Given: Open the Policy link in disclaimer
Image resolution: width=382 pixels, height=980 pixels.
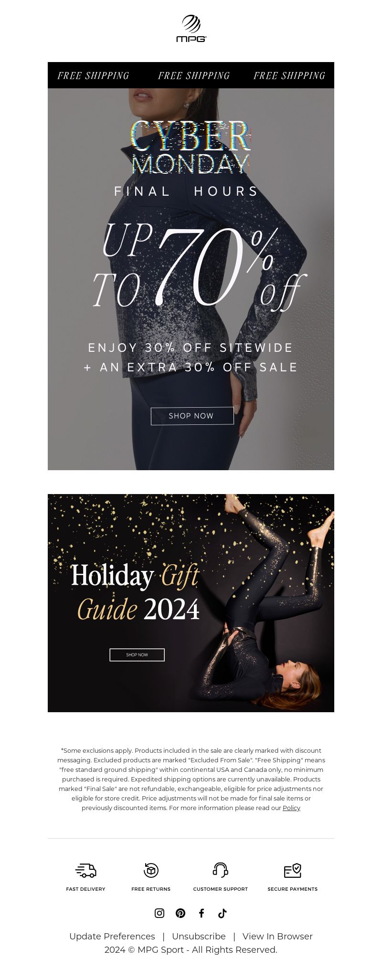Looking at the screenshot, I should coord(291,808).
